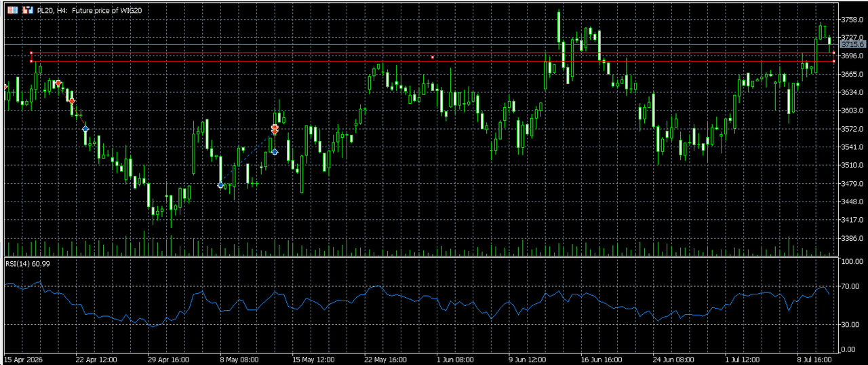Viewport: 868px width, 365px height.
Task: Click time axis label '15 Apr 2026'
Action: pyautogui.click(x=24, y=360)
